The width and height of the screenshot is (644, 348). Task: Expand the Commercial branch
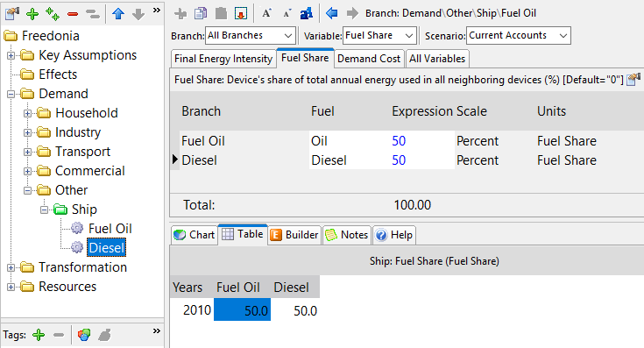(27, 171)
